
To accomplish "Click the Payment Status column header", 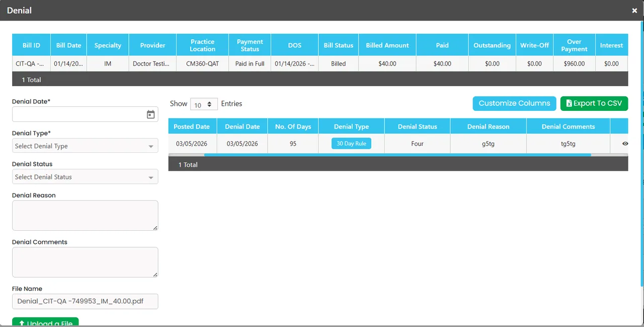I will click(x=250, y=45).
